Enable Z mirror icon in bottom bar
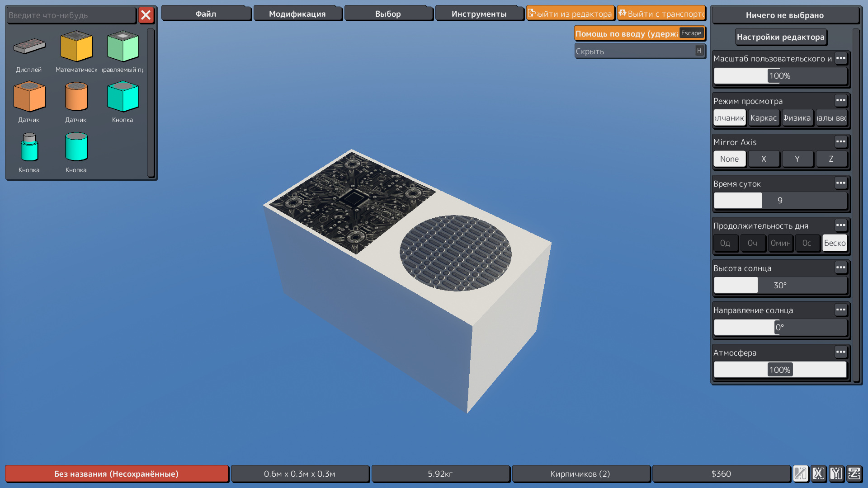 coord(854,474)
